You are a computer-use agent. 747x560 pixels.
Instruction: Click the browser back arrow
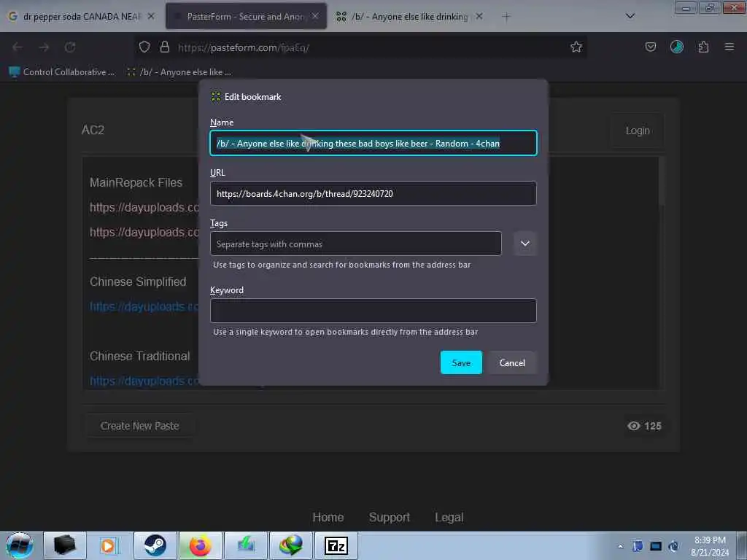(18, 47)
